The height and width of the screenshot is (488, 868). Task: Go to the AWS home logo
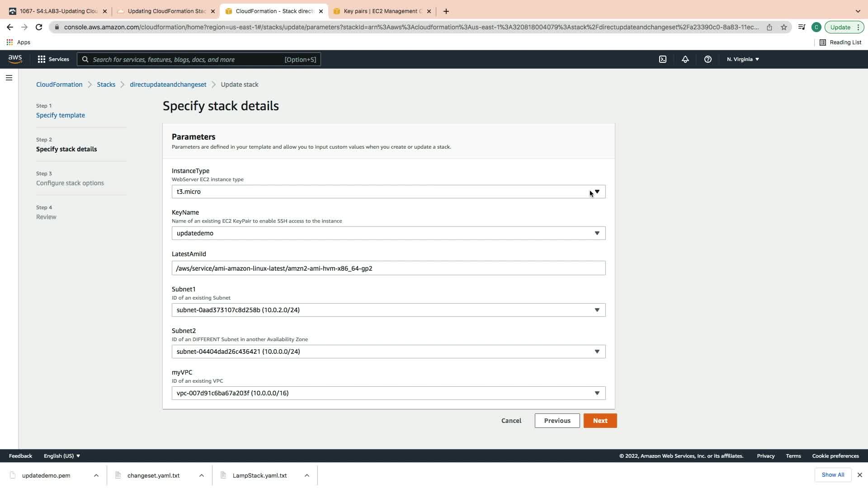(x=15, y=59)
